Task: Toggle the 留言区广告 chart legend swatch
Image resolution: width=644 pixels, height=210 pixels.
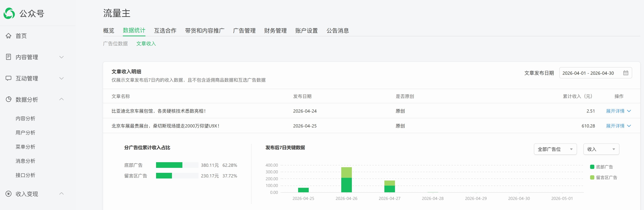Action: [x=592, y=177]
